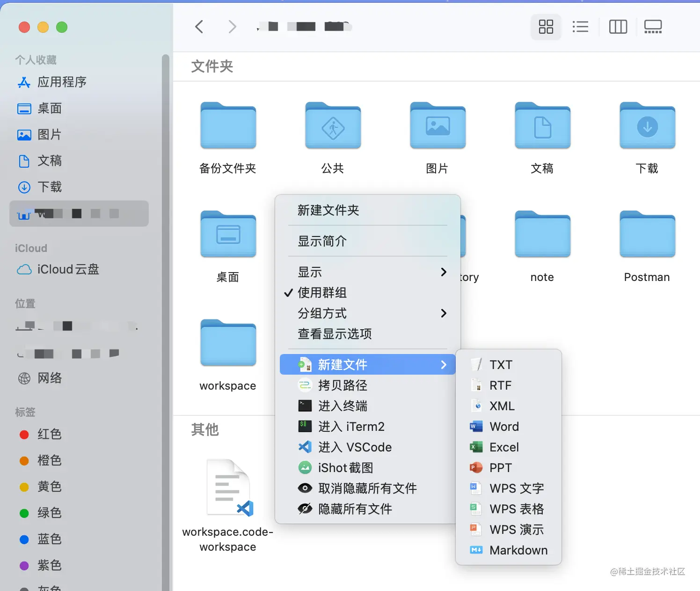Choose 显示简介 from context menu
The width and height of the screenshot is (700, 591).
pyautogui.click(x=367, y=241)
